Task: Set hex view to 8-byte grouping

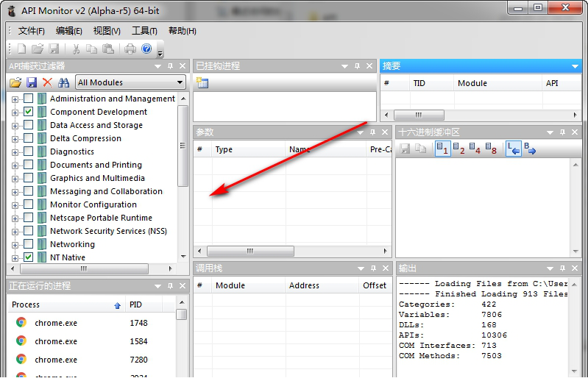Action: [x=491, y=149]
